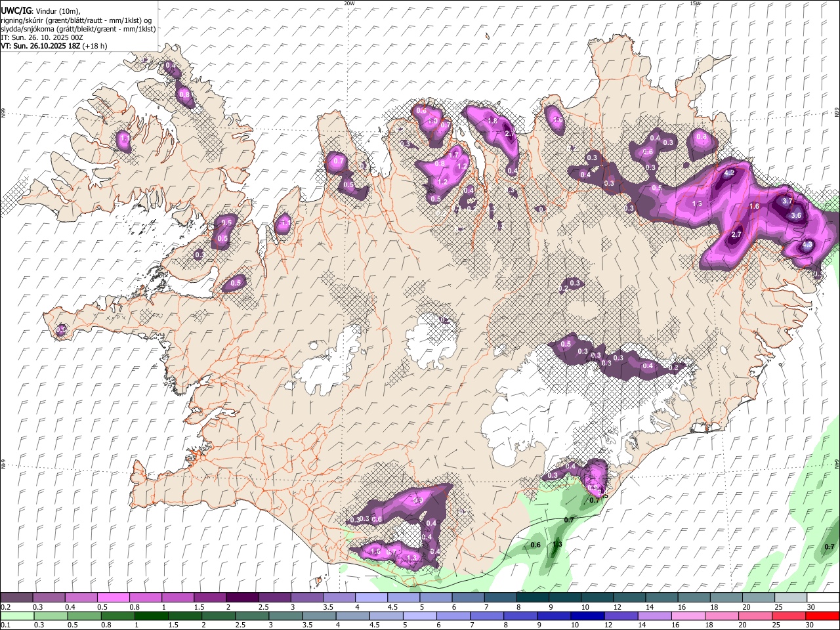Click the 'VT: Sun. 26.10.2025 18Z' valid time
Screen dimensions: 840x630
pos(40,46)
